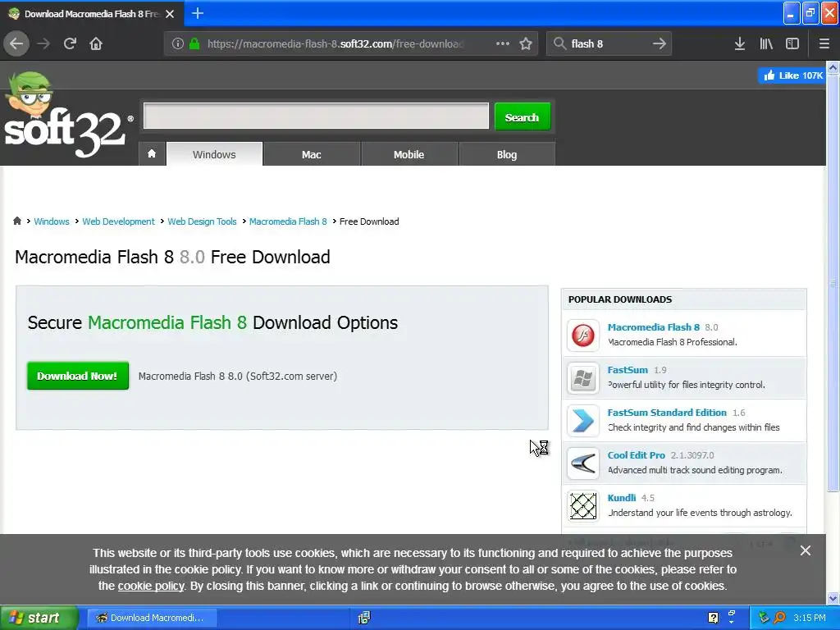The image size is (840, 630).
Task: Click the taskbar network computers icon
Action: [x=364, y=618]
